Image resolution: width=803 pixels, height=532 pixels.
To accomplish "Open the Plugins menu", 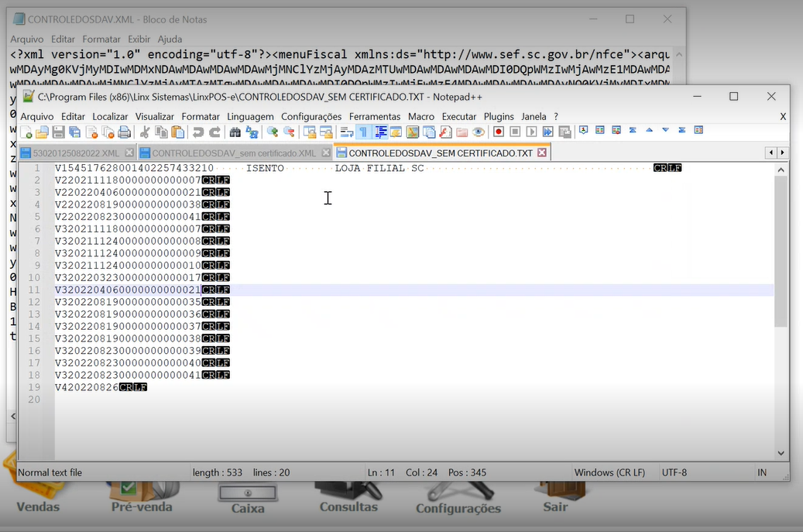I will click(x=499, y=117).
